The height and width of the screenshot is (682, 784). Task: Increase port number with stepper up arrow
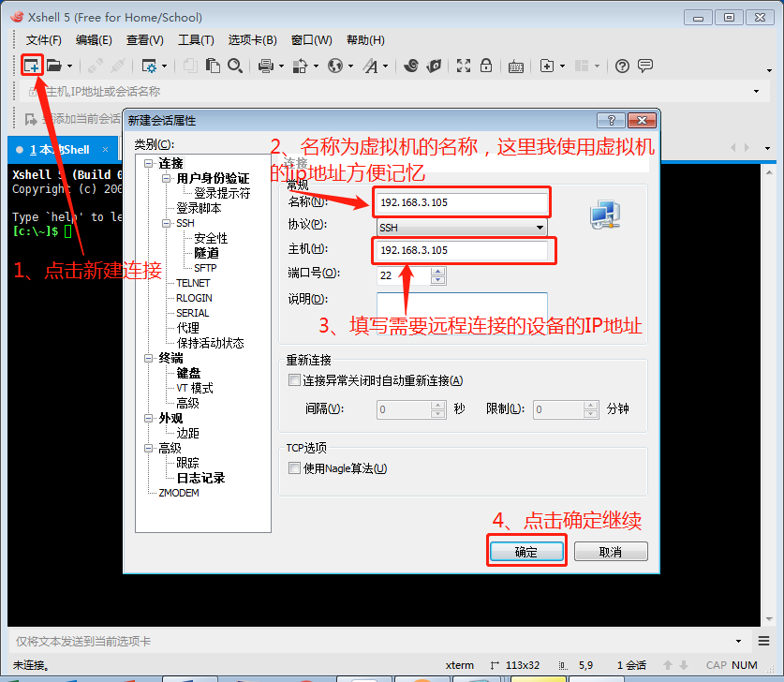[x=438, y=271]
